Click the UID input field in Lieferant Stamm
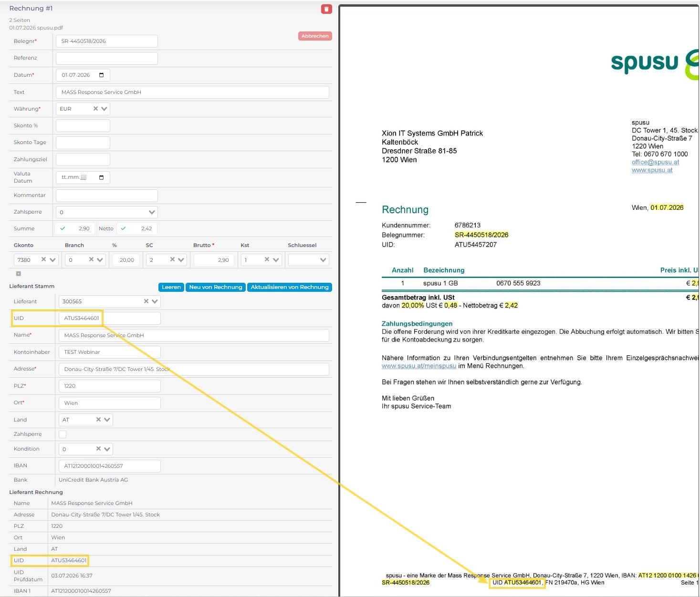Viewport: 700px width, 597px height. [x=110, y=318]
